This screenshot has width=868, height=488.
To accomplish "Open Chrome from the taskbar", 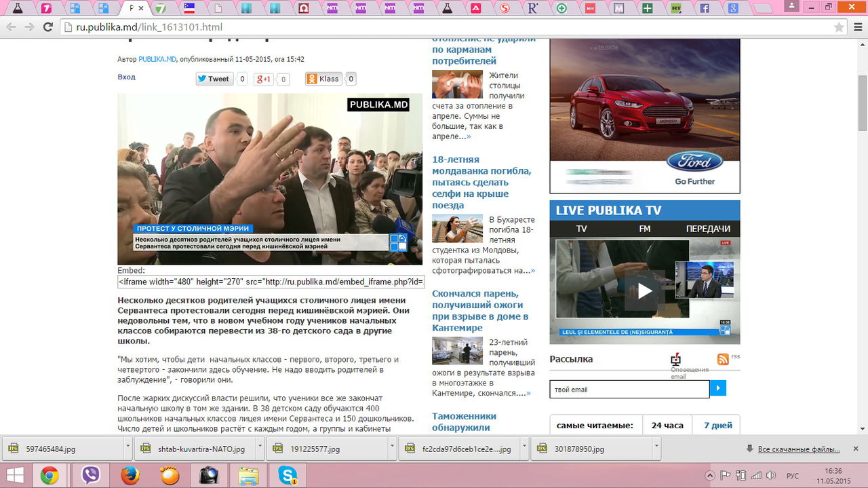I will coord(49,475).
